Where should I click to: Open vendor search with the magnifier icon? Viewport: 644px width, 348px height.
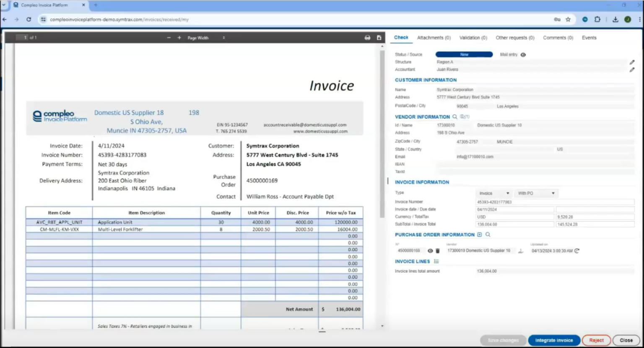[x=454, y=117]
